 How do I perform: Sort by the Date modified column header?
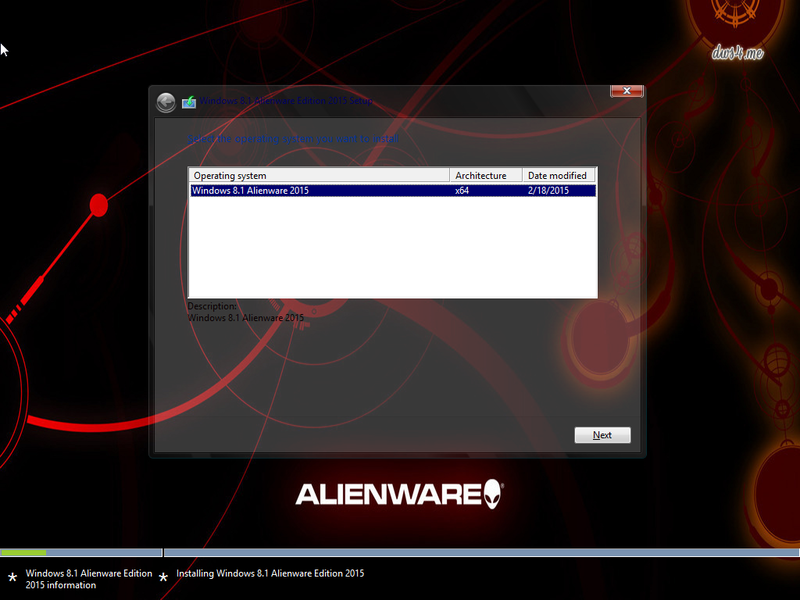559,176
